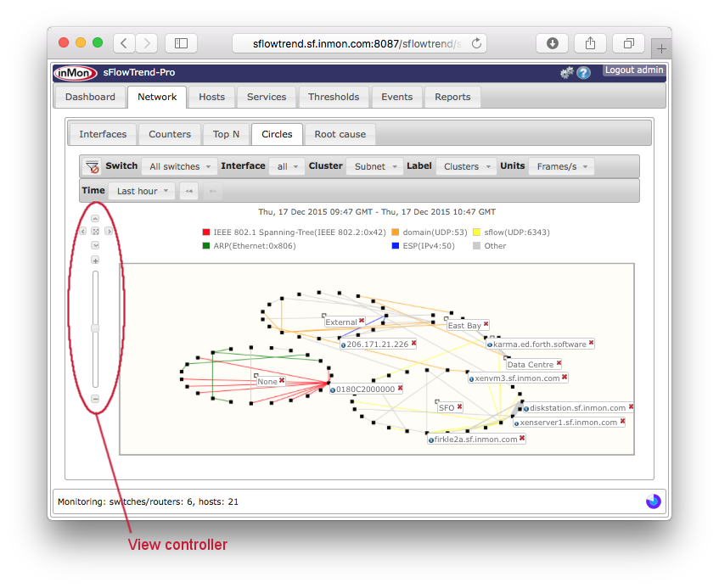This screenshot has height=588, width=719.
Task: Pan the circles view right
Action: coord(108,232)
